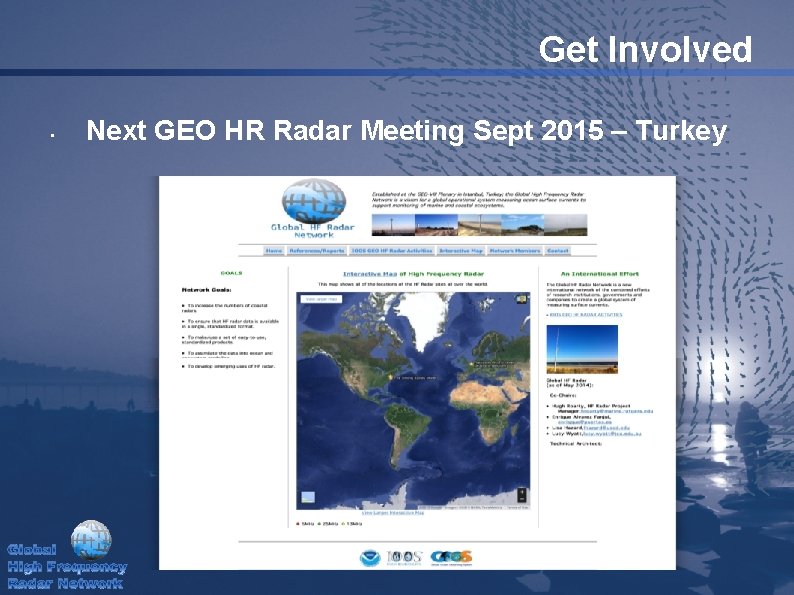Click the View Larger Interactive Map link

click(393, 513)
